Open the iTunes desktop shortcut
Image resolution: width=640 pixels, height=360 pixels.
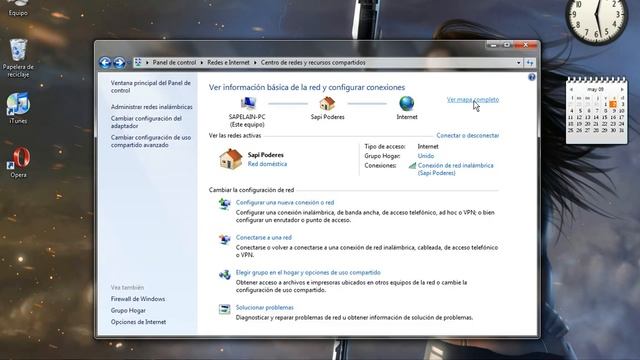18,108
